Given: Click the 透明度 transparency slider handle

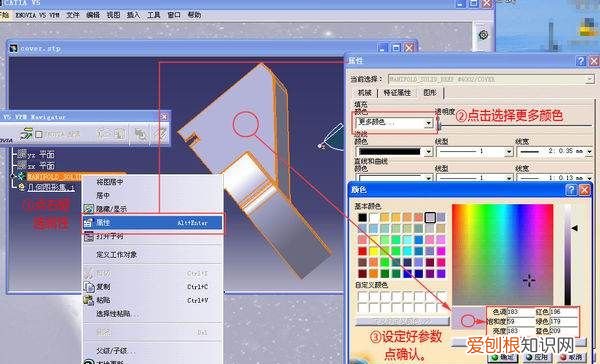Looking at the screenshot, I should pyautogui.click(x=439, y=125).
